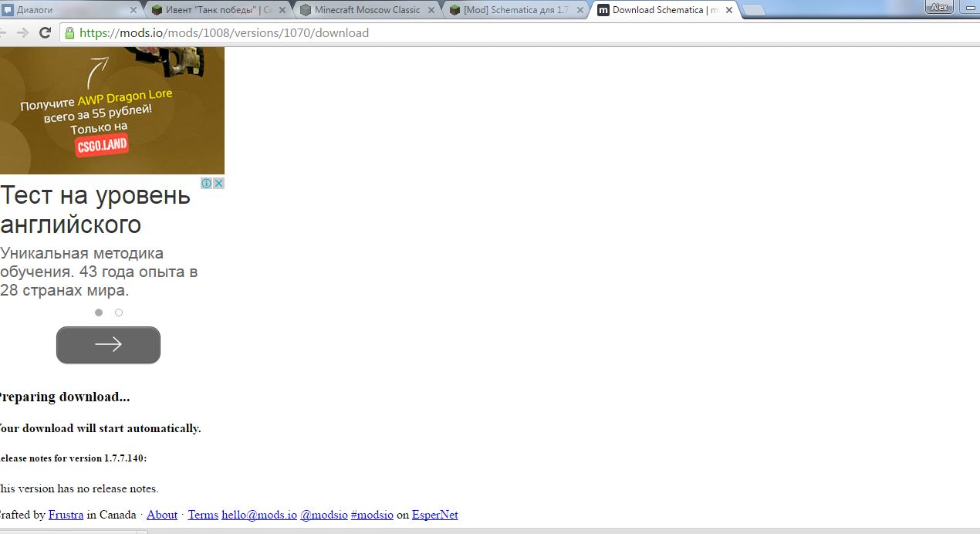Viewport: 980px width, 534px height.
Task: Click the browser Reload button
Action: coord(45,33)
